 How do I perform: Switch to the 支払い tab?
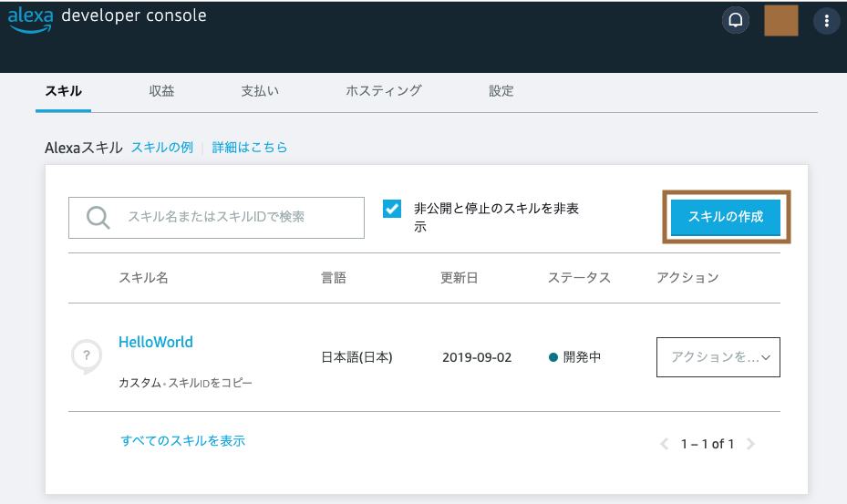[260, 91]
